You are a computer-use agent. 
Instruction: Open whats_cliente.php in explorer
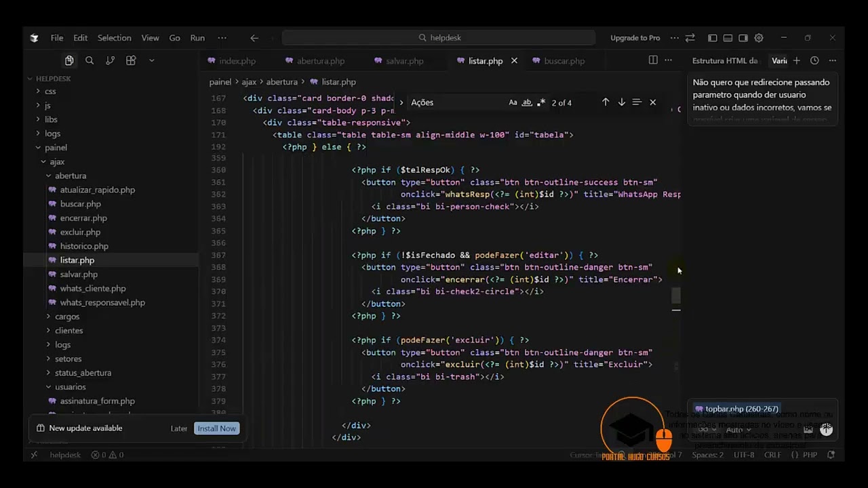click(93, 289)
